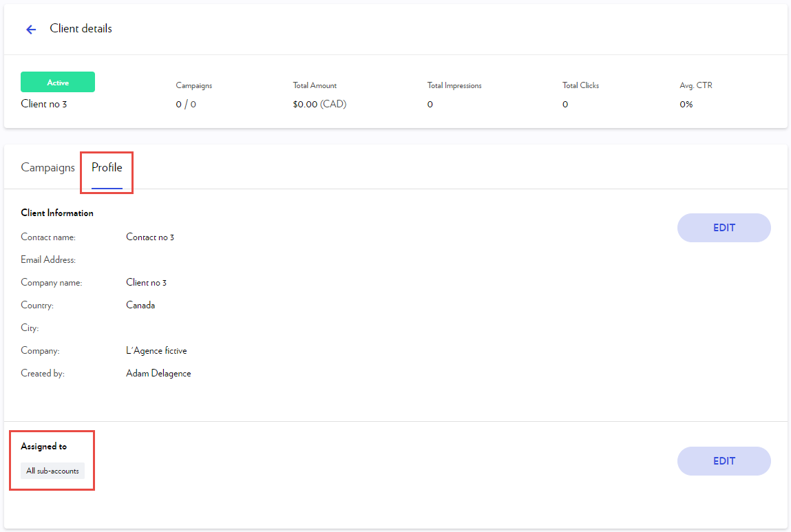Click the Canada country value
Image resolution: width=791 pixels, height=532 pixels.
point(140,306)
